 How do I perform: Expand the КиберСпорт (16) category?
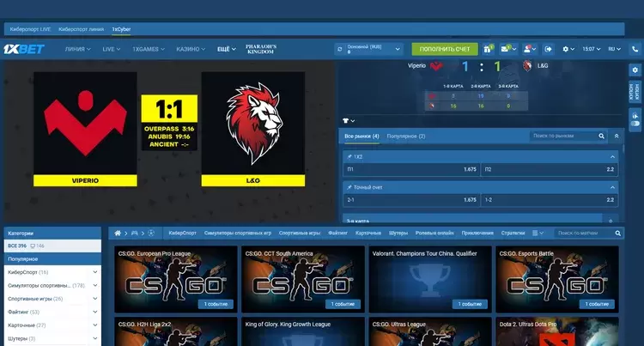(x=95, y=272)
